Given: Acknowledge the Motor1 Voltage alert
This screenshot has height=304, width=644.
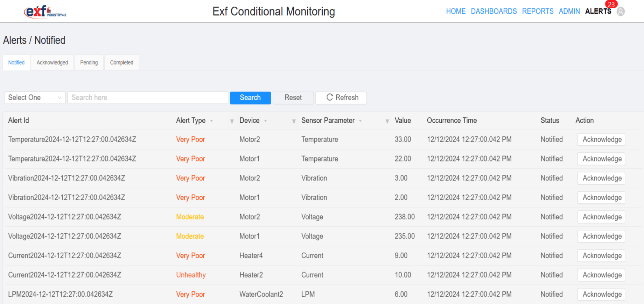Looking at the screenshot, I should (x=601, y=236).
